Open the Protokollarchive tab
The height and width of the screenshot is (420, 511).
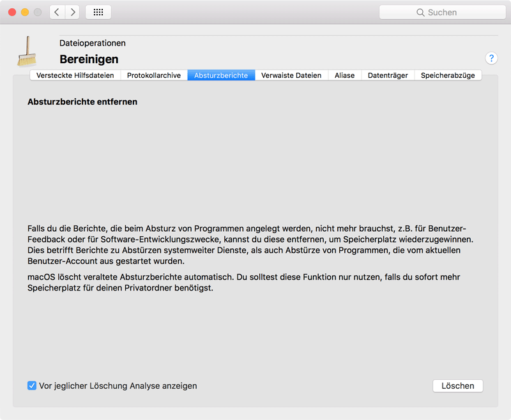pyautogui.click(x=154, y=75)
